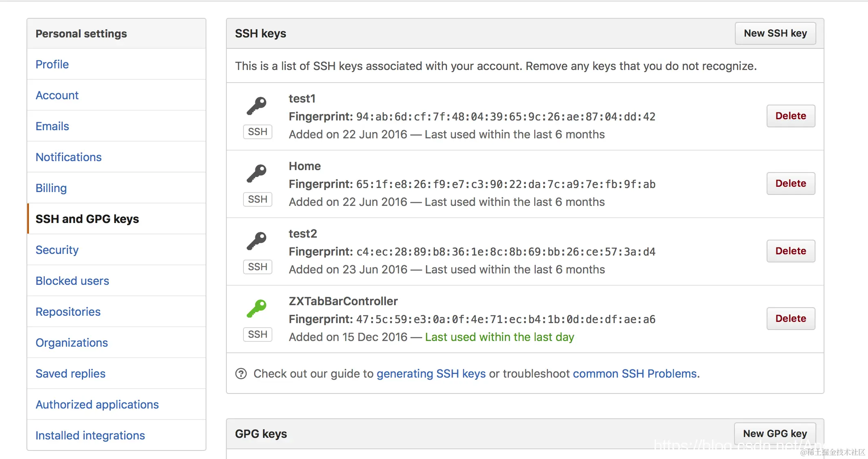
Task: Delete the ZXTabBarController SSH key
Action: tap(791, 319)
